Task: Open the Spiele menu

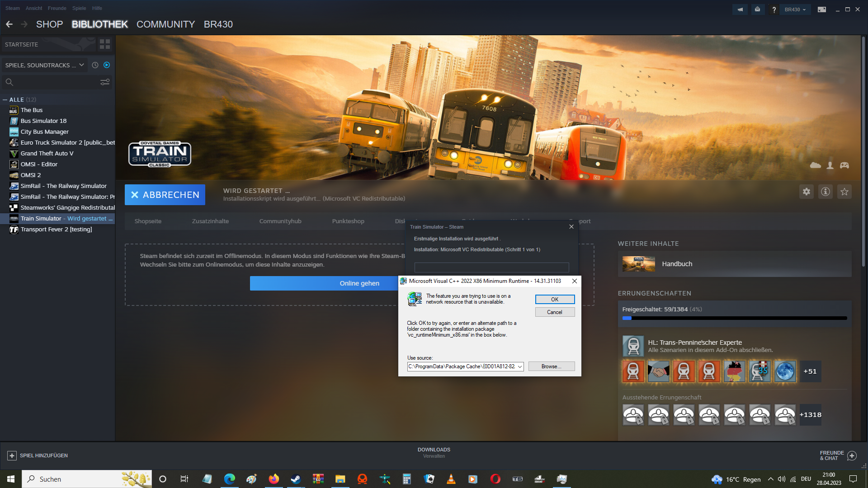Action: [79, 8]
